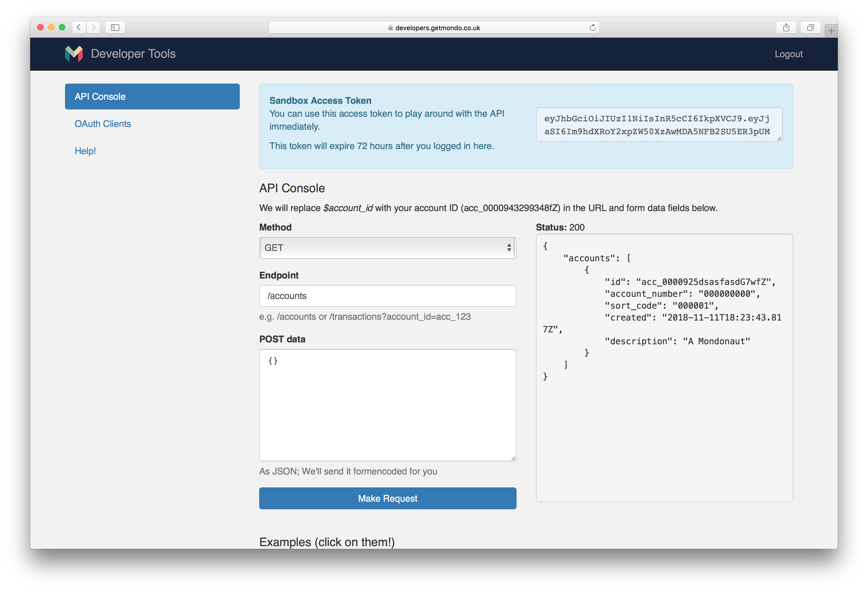Click the lock icon in address bar
Viewport: 868px width, 592px height.
tap(390, 27)
